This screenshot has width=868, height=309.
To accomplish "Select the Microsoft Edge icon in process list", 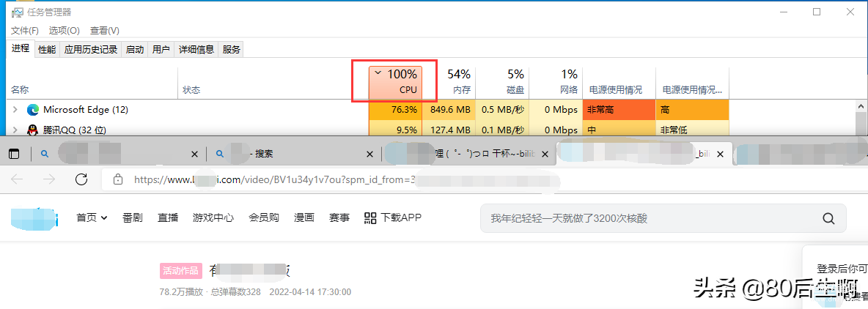I will click(33, 109).
